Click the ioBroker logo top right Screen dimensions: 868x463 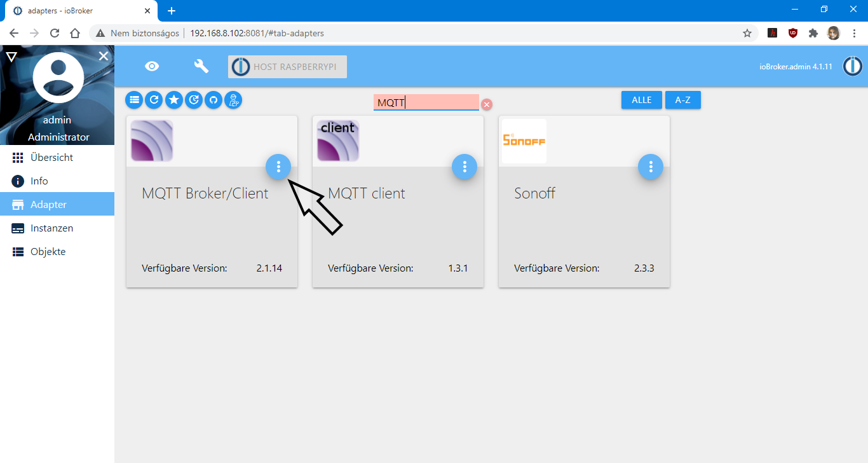852,66
